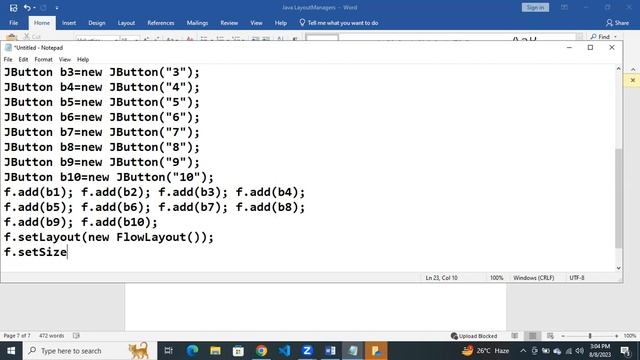
Task: Open the Windows Start menu
Action: (11, 351)
